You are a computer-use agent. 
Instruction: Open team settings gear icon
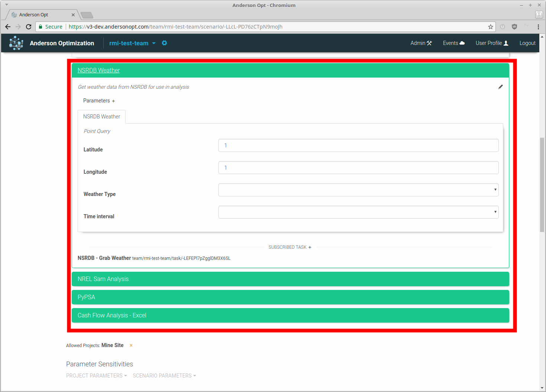165,43
